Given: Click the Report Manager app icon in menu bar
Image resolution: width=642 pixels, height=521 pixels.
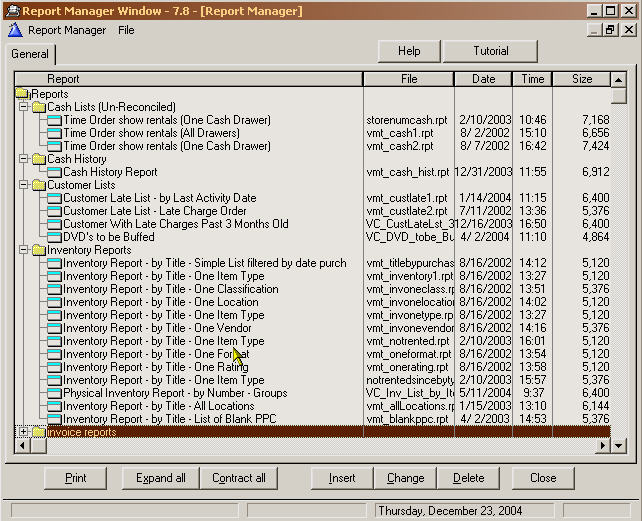Looking at the screenshot, I should (x=15, y=30).
